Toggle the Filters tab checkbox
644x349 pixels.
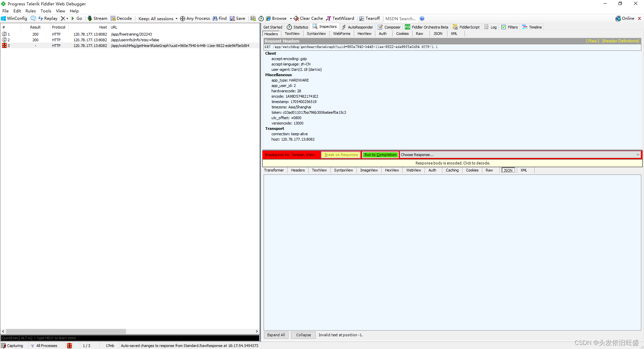[503, 27]
